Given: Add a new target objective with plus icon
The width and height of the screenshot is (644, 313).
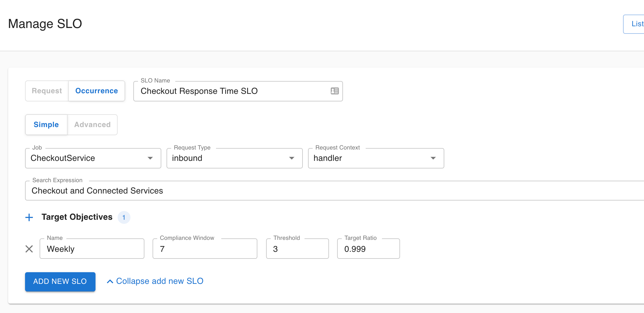Looking at the screenshot, I should [29, 217].
